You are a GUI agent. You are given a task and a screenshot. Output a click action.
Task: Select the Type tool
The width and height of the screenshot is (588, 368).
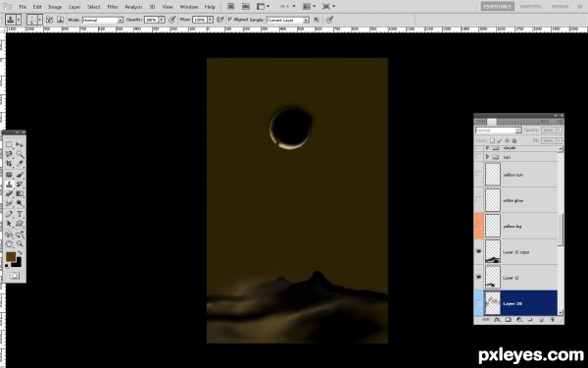tap(20, 214)
